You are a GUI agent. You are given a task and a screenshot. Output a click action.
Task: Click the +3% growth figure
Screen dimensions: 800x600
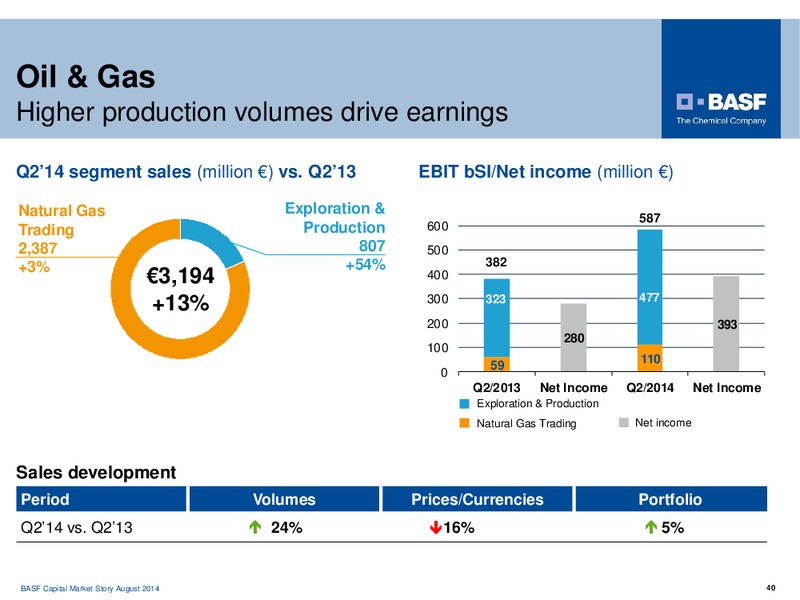(34, 267)
